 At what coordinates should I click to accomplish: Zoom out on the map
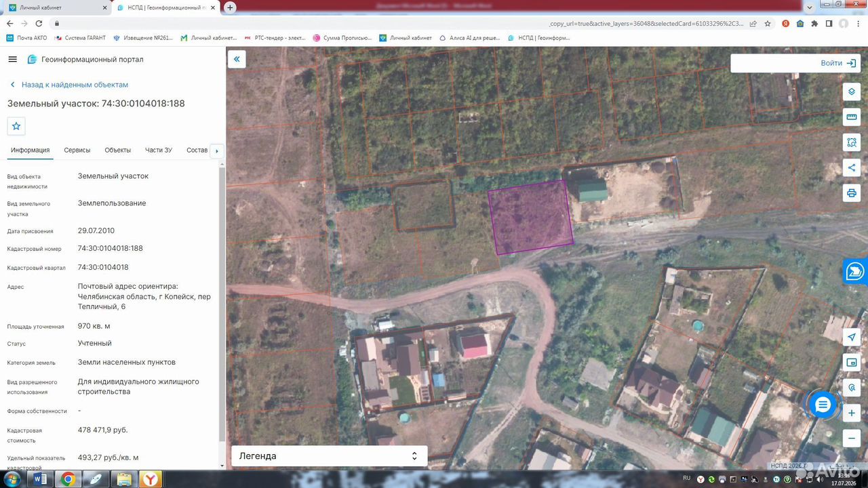click(852, 438)
